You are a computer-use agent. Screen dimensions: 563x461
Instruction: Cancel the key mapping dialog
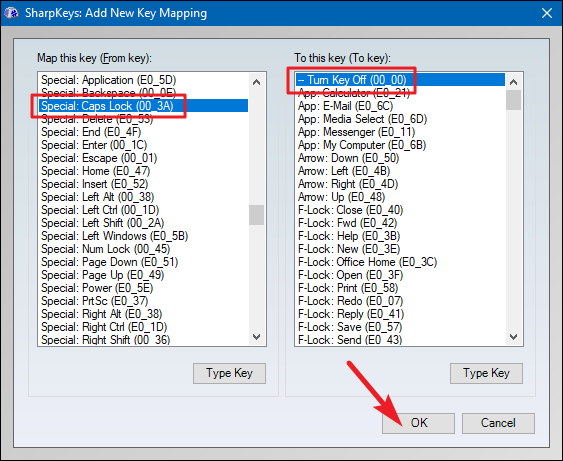[498, 423]
